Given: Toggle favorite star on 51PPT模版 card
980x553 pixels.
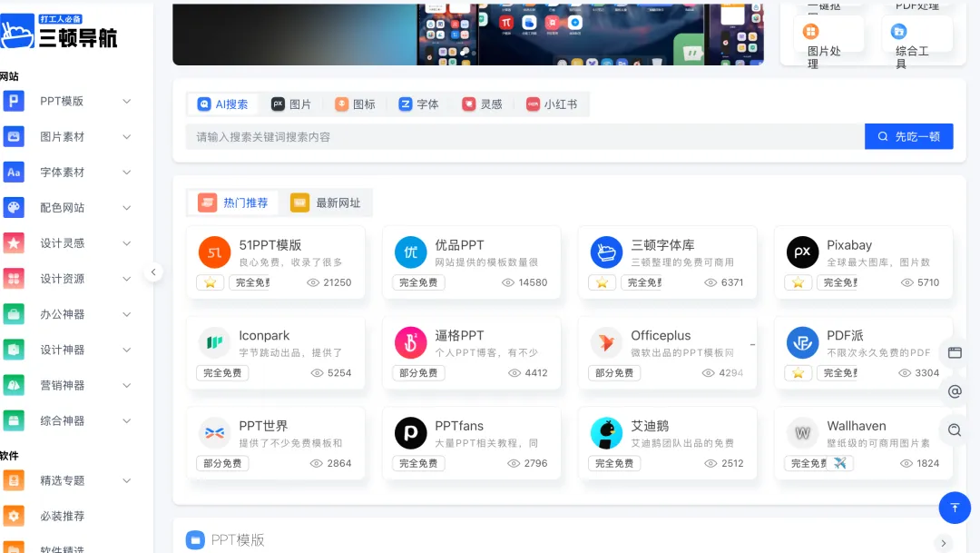Looking at the screenshot, I should pos(210,282).
